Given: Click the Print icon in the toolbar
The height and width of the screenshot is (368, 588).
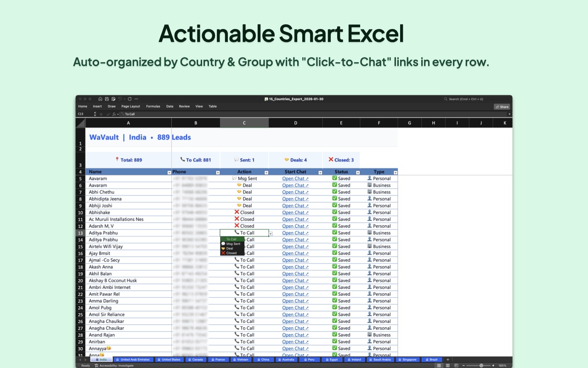Looking at the screenshot, I should point(114,99).
